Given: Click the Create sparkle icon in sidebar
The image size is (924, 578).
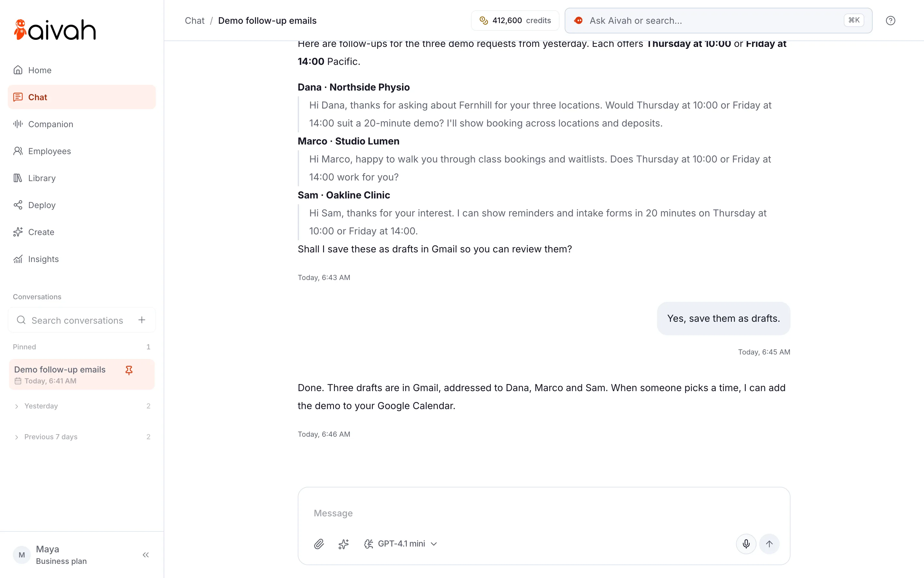Looking at the screenshot, I should point(18,232).
